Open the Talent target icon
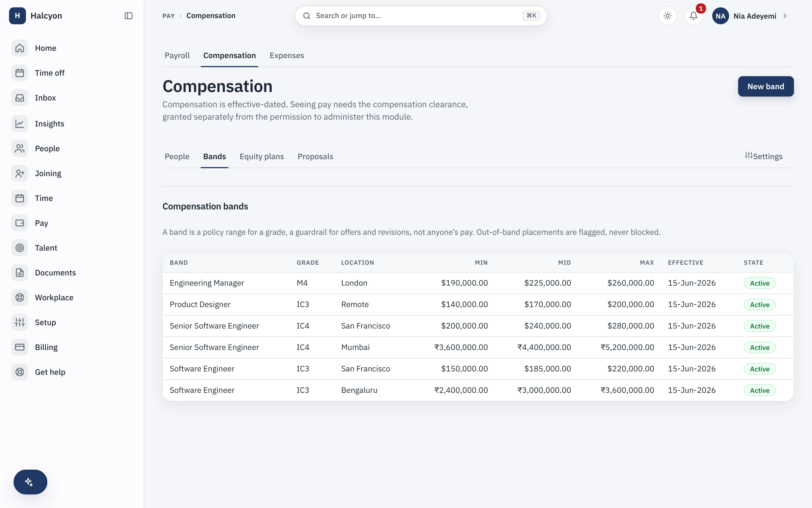 20,248
